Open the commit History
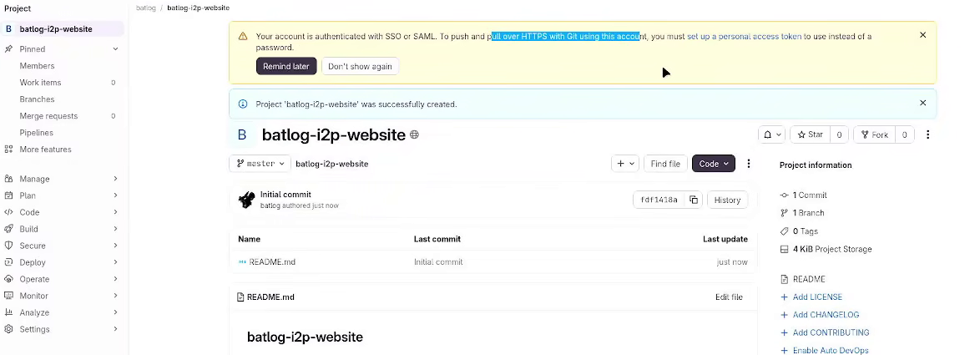Viewport: 980px width, 355px height. [727, 200]
